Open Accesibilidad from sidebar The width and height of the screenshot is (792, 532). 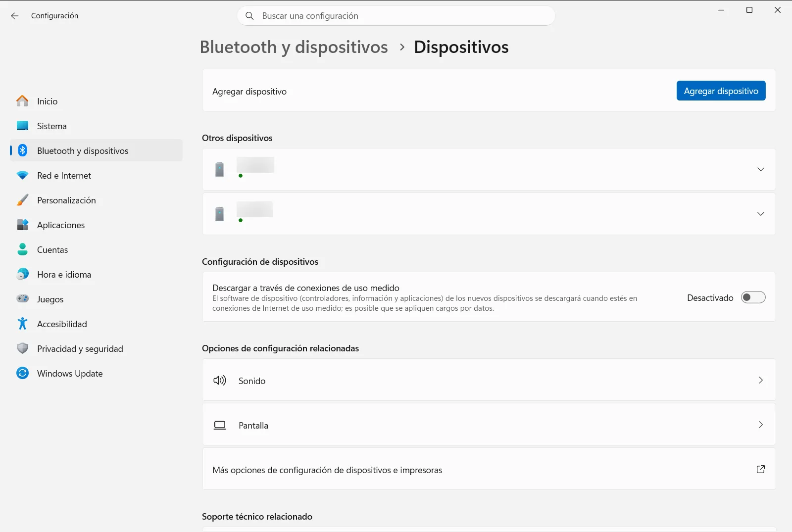coord(96,324)
